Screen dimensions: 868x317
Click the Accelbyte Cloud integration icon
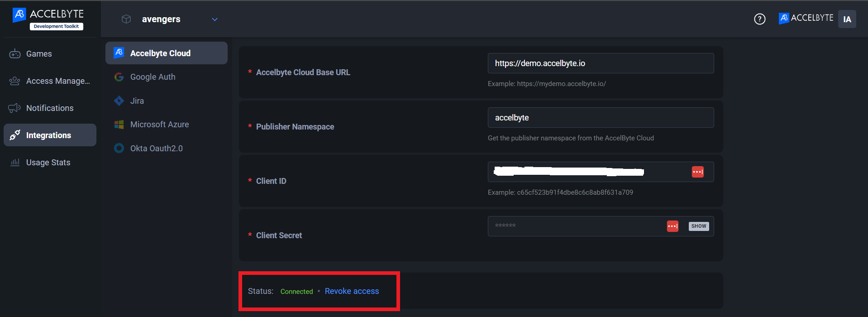[x=119, y=53]
